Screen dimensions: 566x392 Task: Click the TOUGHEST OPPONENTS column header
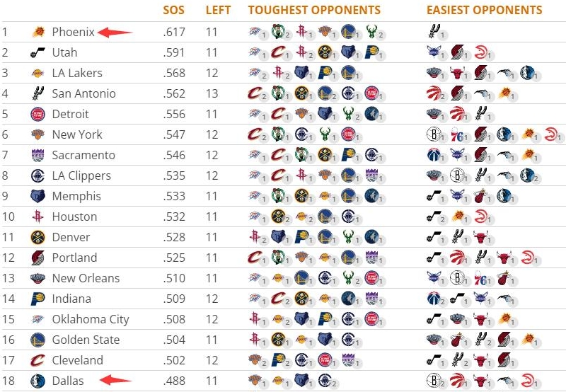[x=314, y=11]
